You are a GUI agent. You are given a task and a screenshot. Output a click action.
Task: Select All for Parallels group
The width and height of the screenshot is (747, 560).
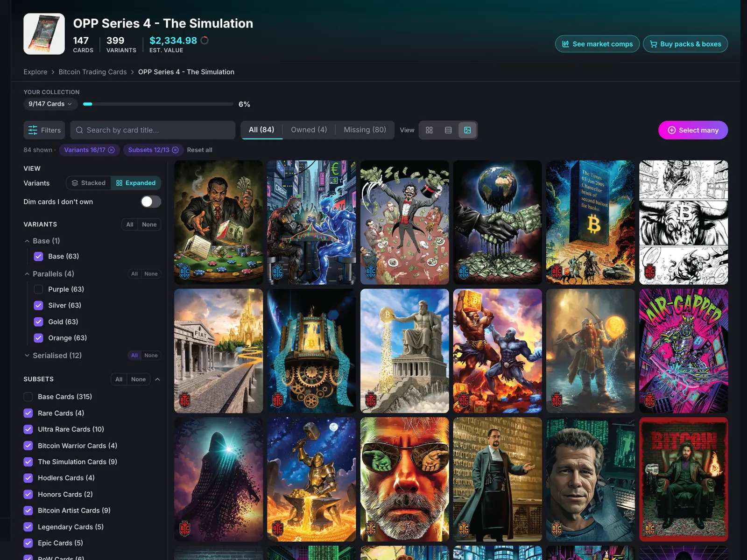(x=134, y=274)
